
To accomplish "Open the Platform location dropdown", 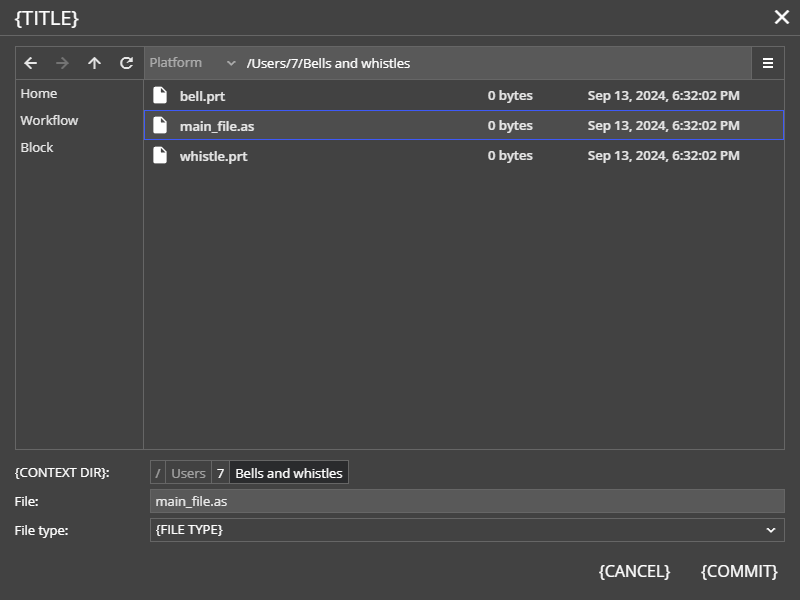I will (x=193, y=63).
